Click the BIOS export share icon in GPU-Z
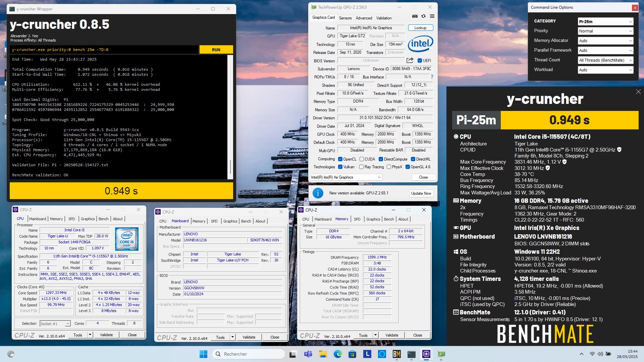The height and width of the screenshot is (362, 644). click(x=410, y=60)
